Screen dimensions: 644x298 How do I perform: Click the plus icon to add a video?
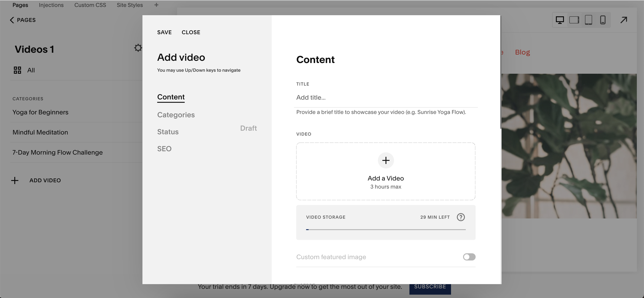coord(386,161)
